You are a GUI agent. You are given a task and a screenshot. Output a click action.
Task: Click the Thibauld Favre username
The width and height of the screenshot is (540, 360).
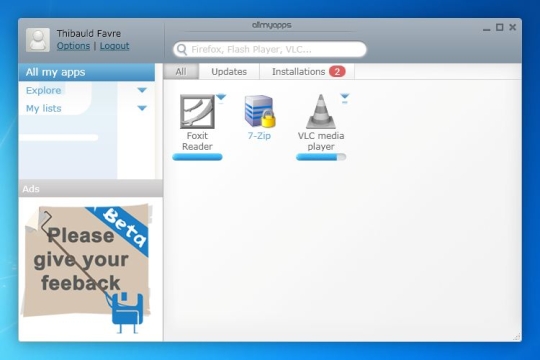coord(89,33)
